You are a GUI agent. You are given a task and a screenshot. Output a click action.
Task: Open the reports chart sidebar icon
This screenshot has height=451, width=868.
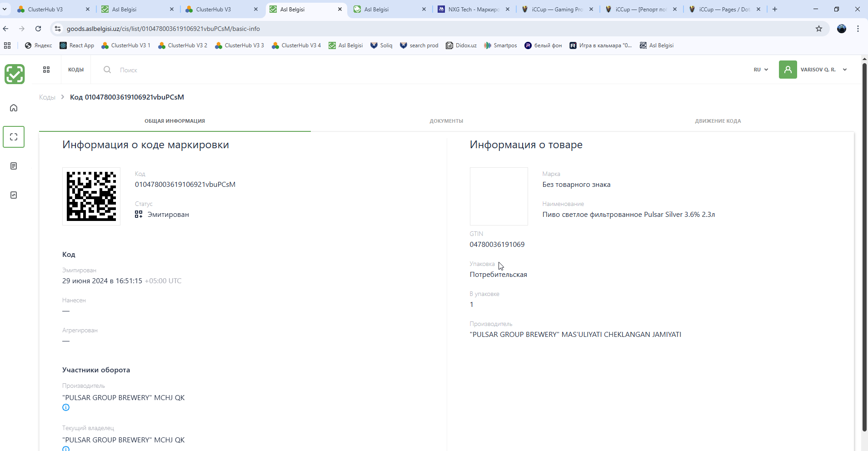pyautogui.click(x=14, y=195)
